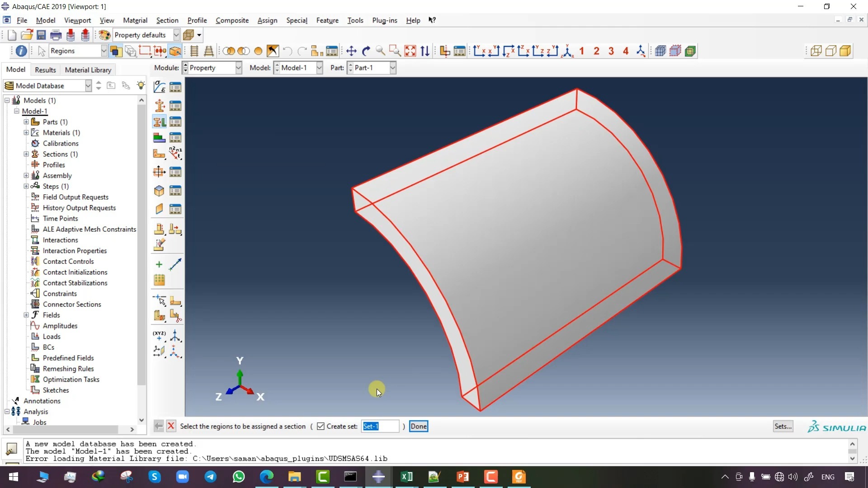Toggle the light bulb filter in model tree

141,85
